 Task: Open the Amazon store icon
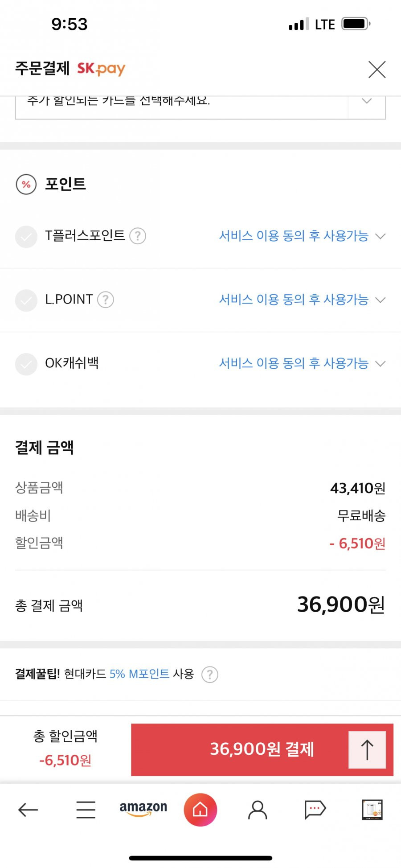tap(143, 809)
